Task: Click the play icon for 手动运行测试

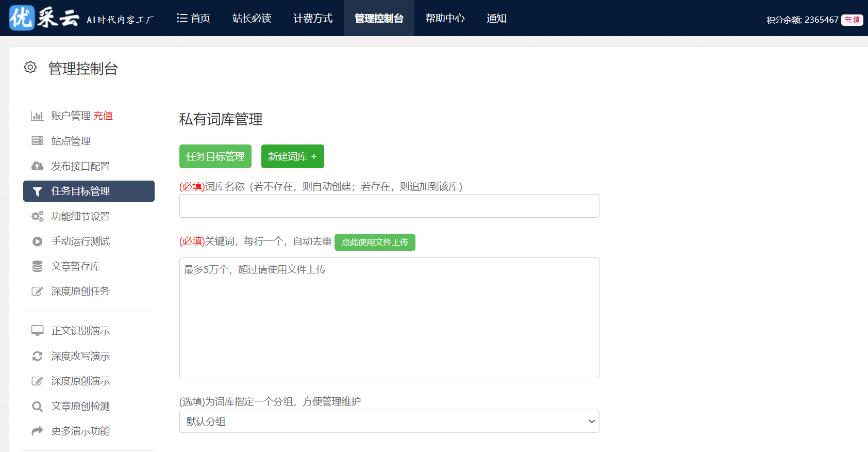Action: coord(37,241)
